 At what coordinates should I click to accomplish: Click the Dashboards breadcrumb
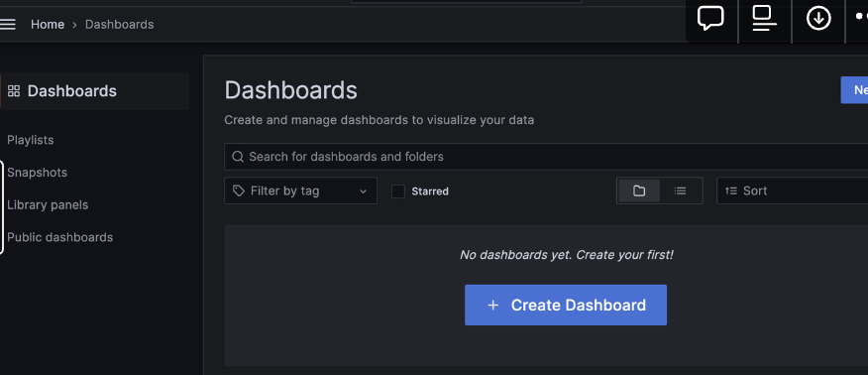pyautogui.click(x=119, y=25)
